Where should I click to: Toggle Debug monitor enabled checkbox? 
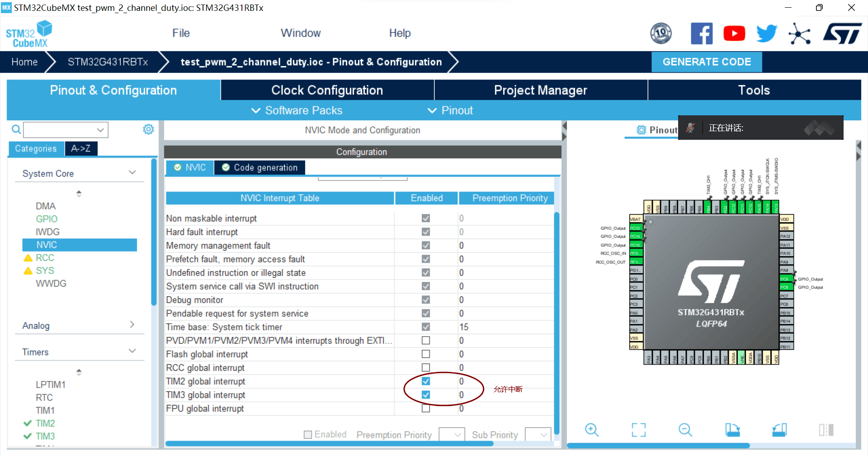pyautogui.click(x=426, y=300)
